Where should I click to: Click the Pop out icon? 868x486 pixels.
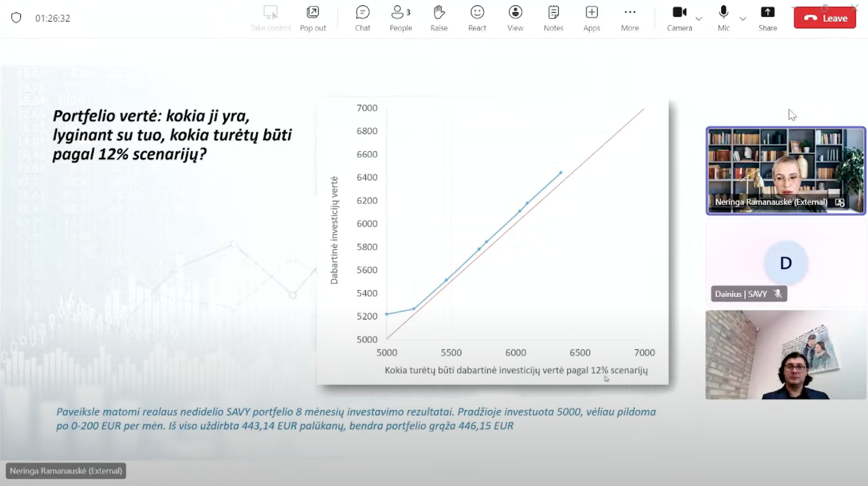(x=313, y=18)
